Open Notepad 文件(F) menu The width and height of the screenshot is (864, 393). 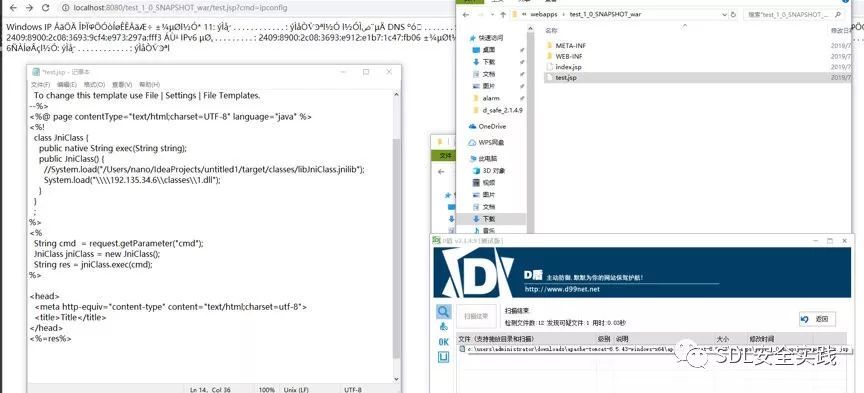pos(40,85)
